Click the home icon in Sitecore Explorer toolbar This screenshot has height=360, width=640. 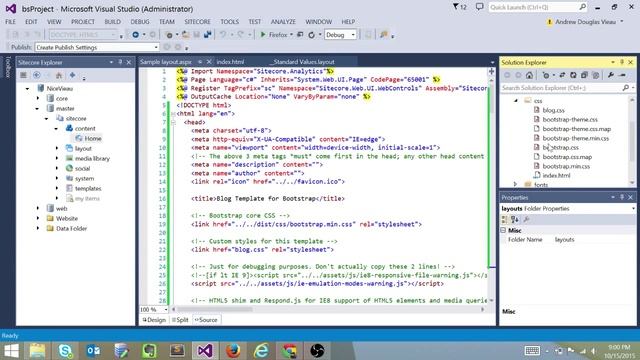[x=59, y=75]
